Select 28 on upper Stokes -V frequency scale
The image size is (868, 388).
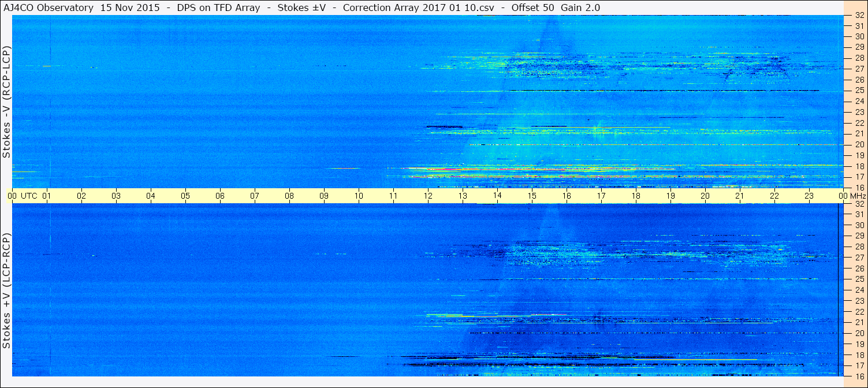click(859, 58)
